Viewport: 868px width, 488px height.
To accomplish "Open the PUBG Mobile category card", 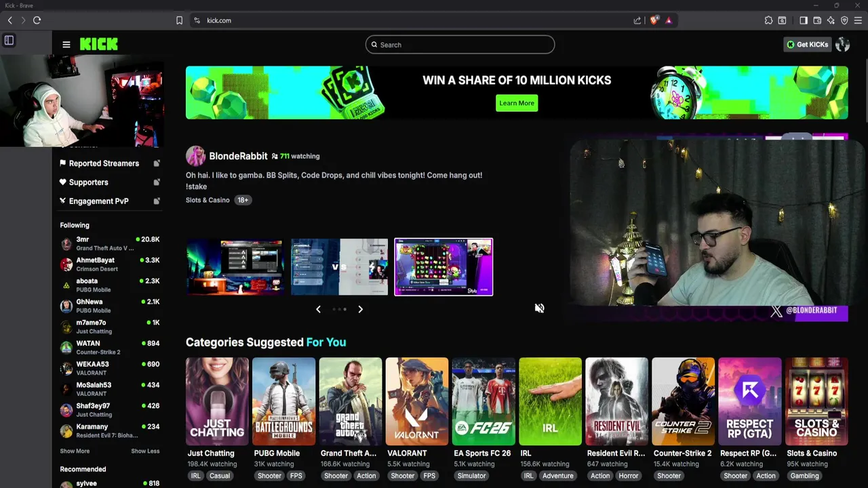I will (x=283, y=401).
